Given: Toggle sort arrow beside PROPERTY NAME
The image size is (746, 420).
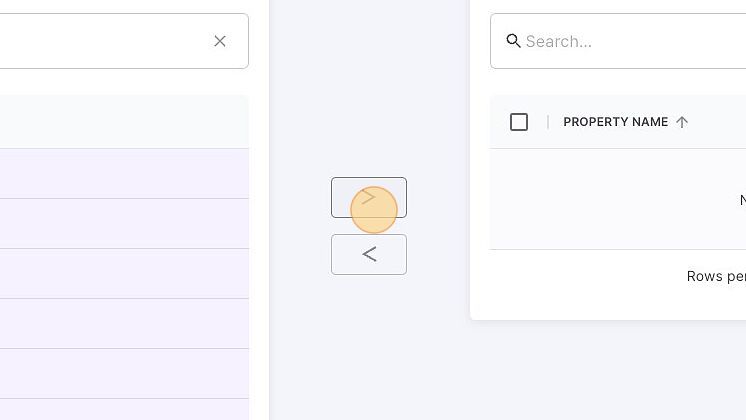Looking at the screenshot, I should [x=682, y=122].
